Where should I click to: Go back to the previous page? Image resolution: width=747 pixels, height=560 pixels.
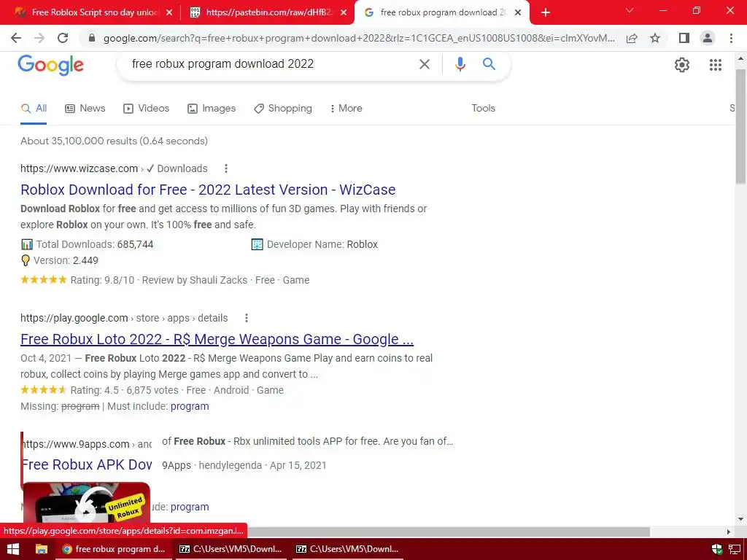point(16,38)
